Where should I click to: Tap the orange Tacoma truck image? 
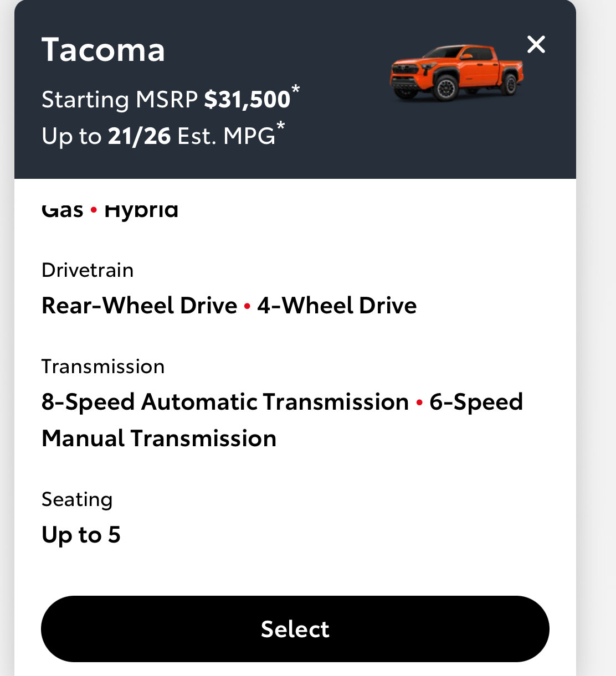point(456,73)
